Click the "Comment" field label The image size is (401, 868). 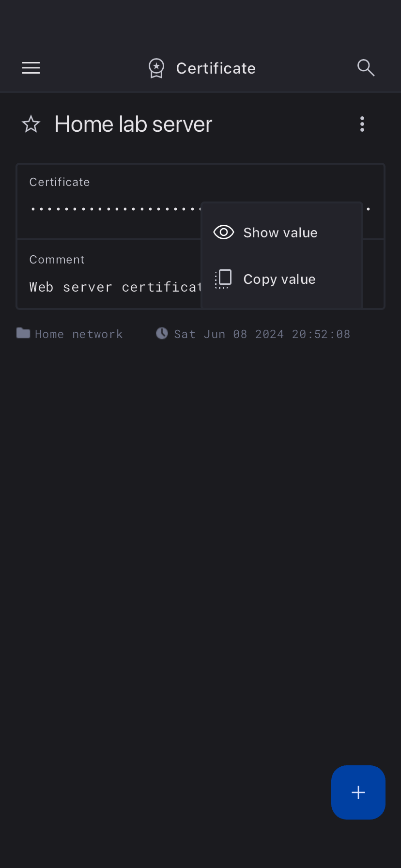coord(57,260)
